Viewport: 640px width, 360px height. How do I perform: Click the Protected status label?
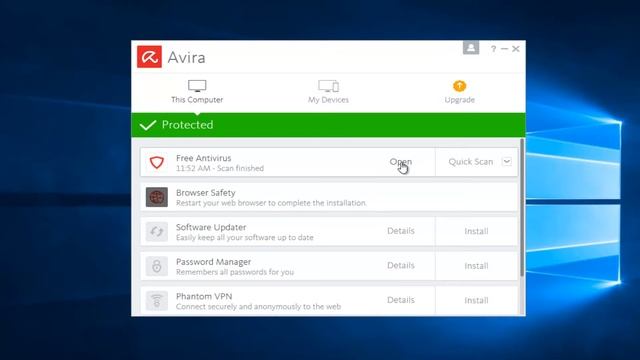187,124
